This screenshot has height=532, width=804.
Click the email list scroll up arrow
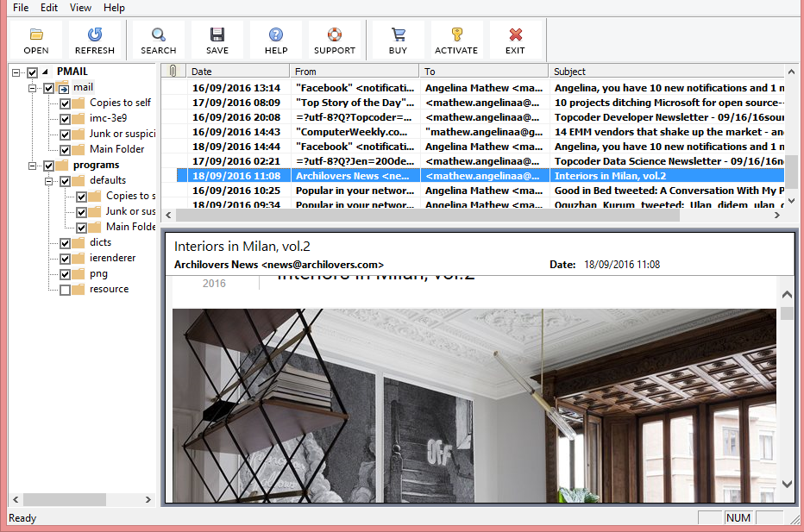tap(791, 72)
